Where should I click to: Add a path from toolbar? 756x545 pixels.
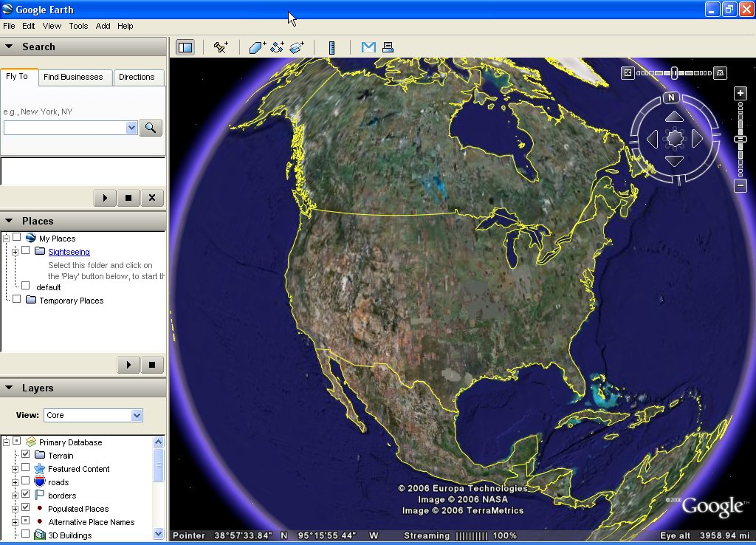(x=278, y=47)
